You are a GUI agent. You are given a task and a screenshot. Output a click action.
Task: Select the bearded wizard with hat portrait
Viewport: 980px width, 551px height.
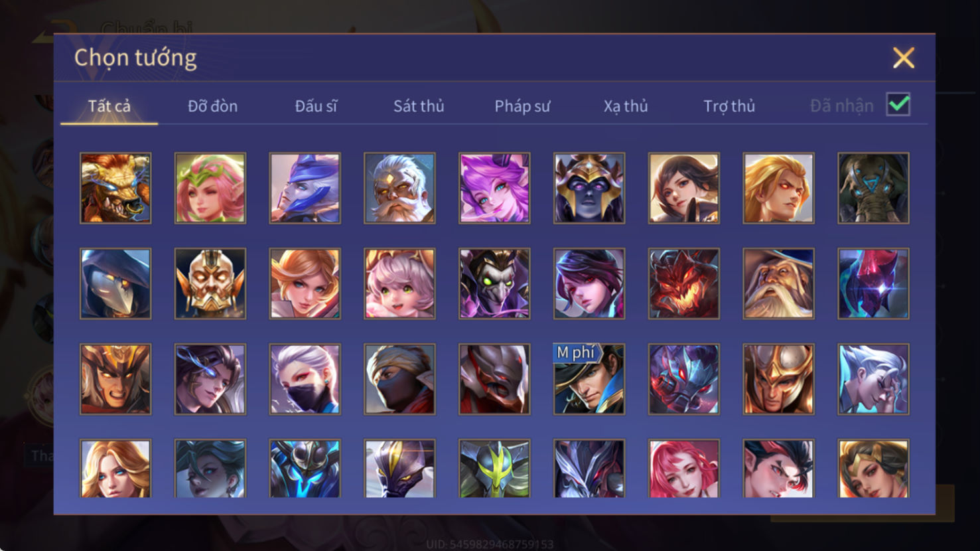(778, 283)
